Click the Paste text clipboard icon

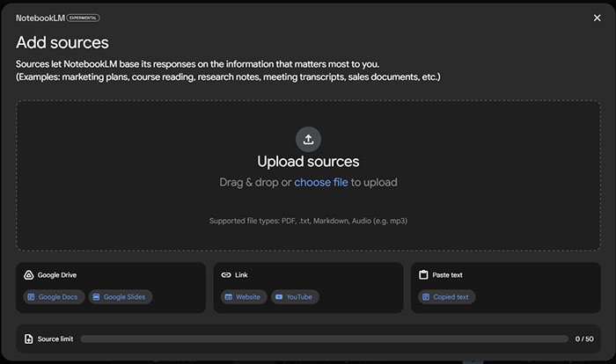pyautogui.click(x=423, y=274)
